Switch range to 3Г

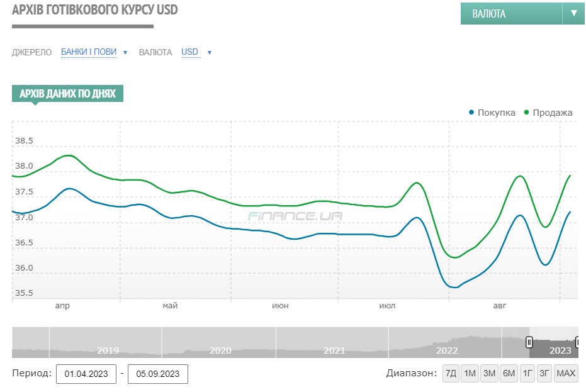(544, 374)
